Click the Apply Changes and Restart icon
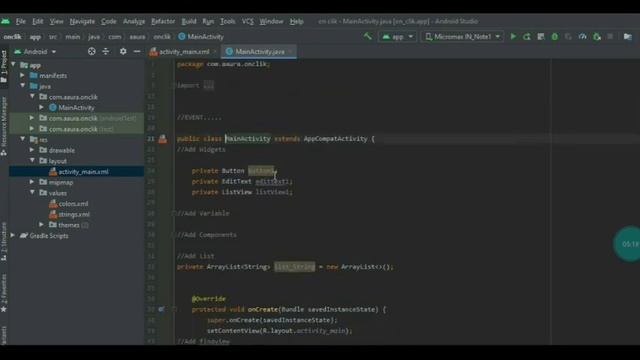Viewport: 640px width, 360px height. point(527,36)
